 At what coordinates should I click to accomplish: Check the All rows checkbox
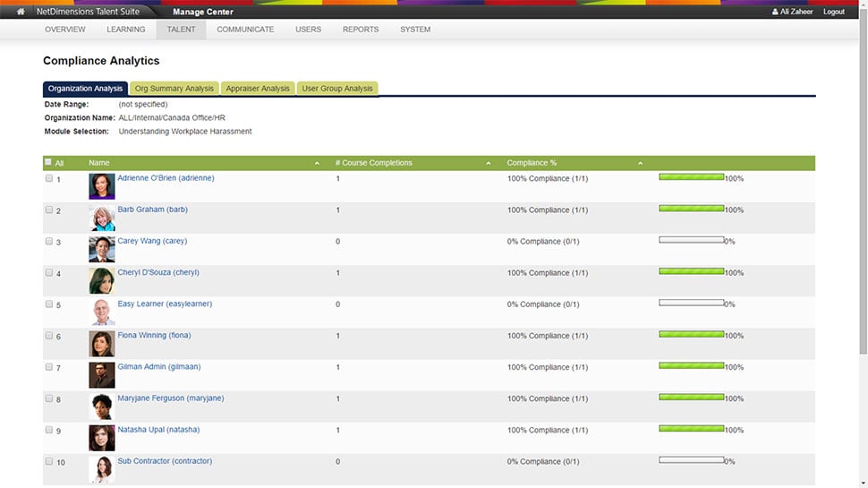pos(48,162)
